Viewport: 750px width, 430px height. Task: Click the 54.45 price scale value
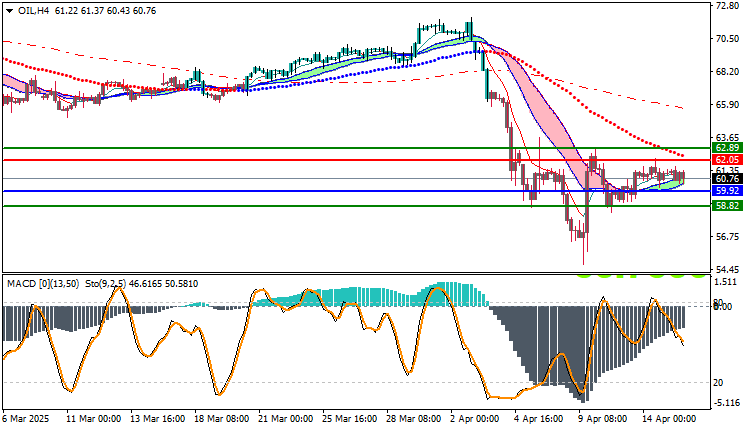(x=728, y=270)
